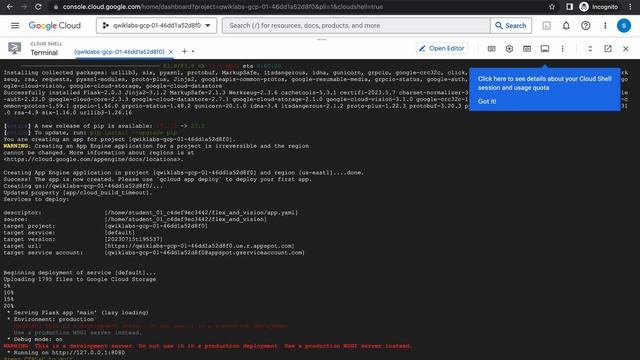640x360 pixels.
Task: Open notifications bell
Action: tap(566, 26)
